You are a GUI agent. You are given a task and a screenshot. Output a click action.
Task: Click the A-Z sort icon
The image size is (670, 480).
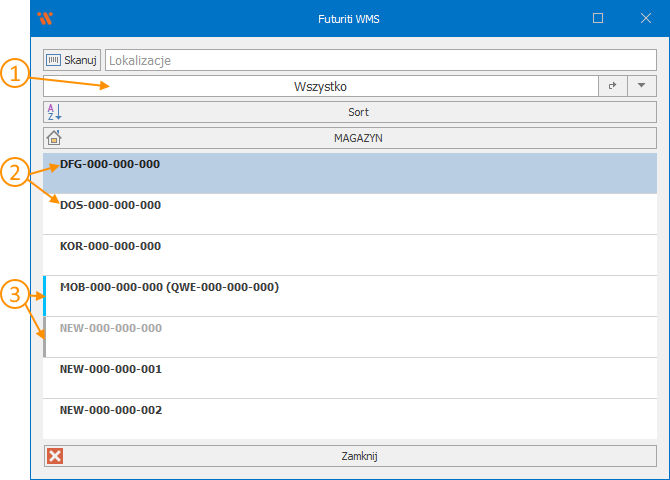55,112
